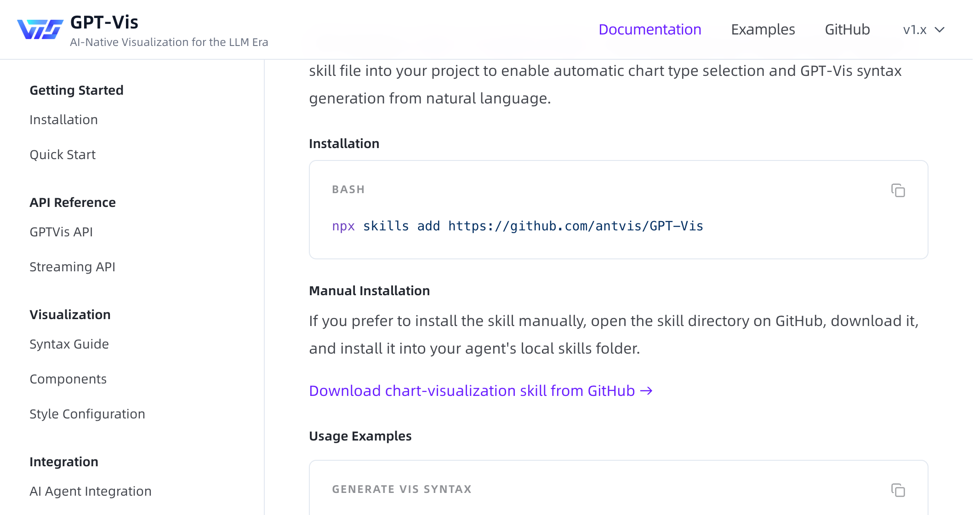
Task: Click the API Reference section heading
Action: 73,202
